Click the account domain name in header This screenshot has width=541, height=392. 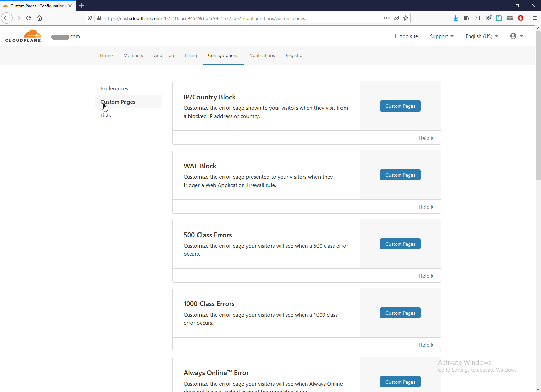(x=66, y=36)
